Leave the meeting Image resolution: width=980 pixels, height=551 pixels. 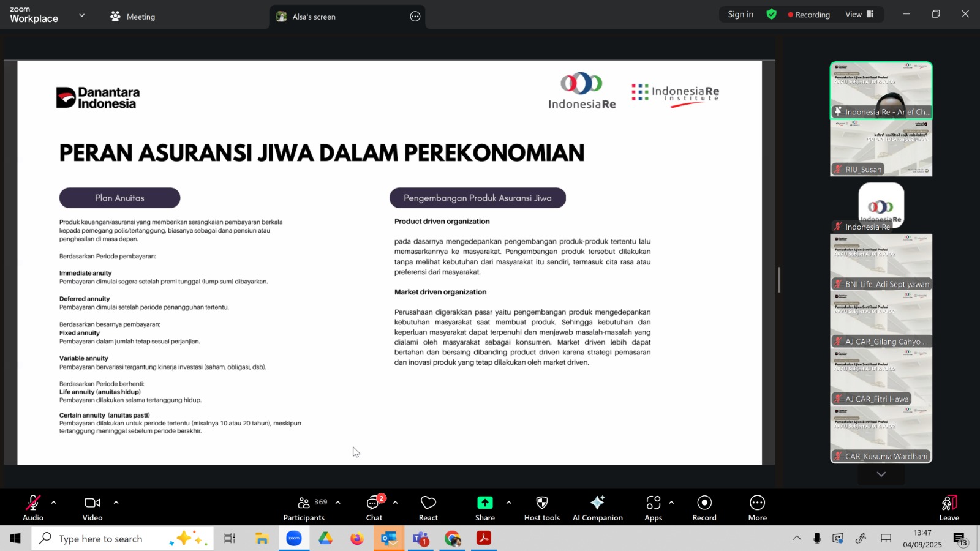tap(949, 508)
